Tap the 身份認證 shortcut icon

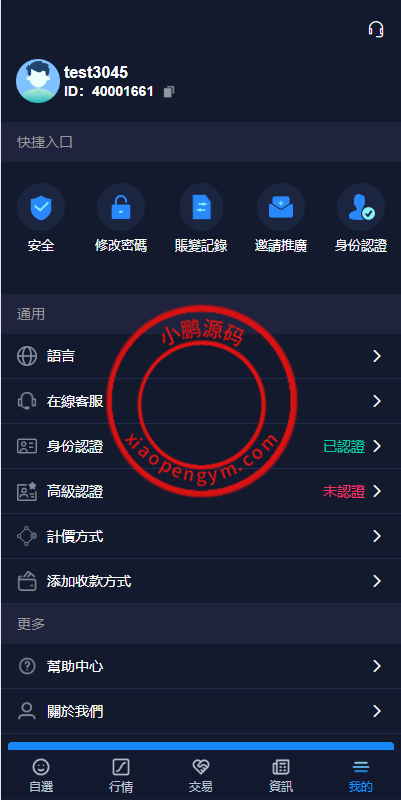coord(361,207)
